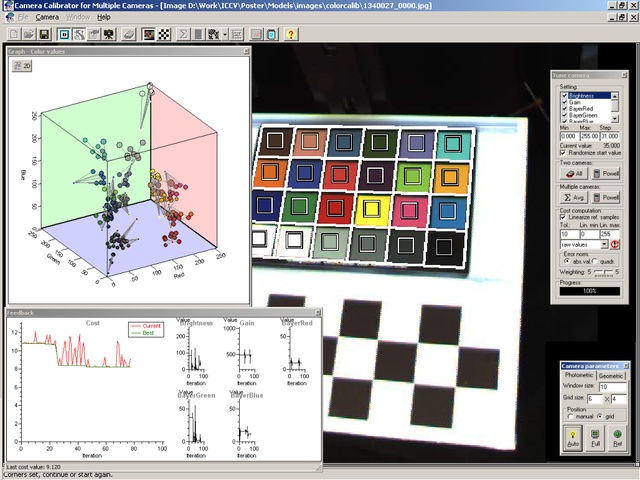Select the quadr. error norm radio
The height and width of the screenshot is (480, 640).
click(x=596, y=261)
